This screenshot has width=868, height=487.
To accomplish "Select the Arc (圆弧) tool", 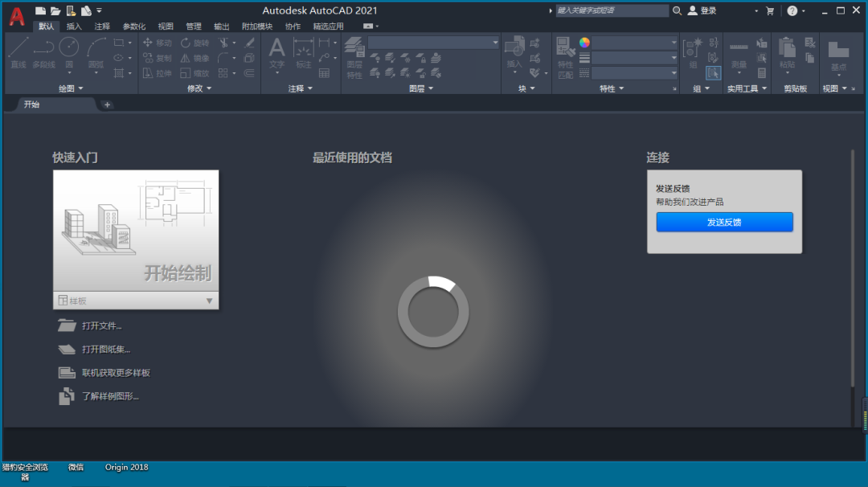I will (x=96, y=54).
